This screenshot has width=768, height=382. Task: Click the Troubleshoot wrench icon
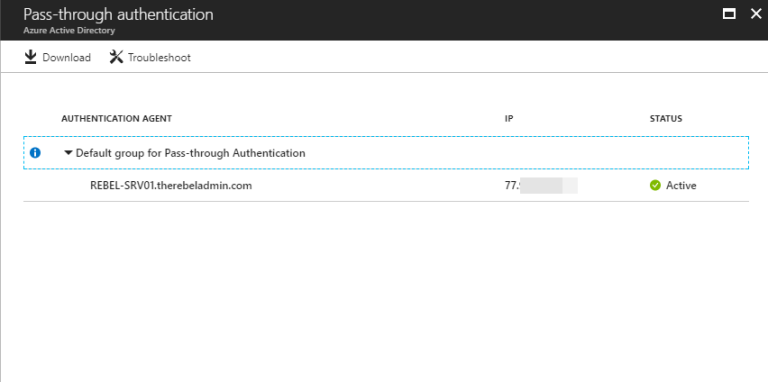116,57
